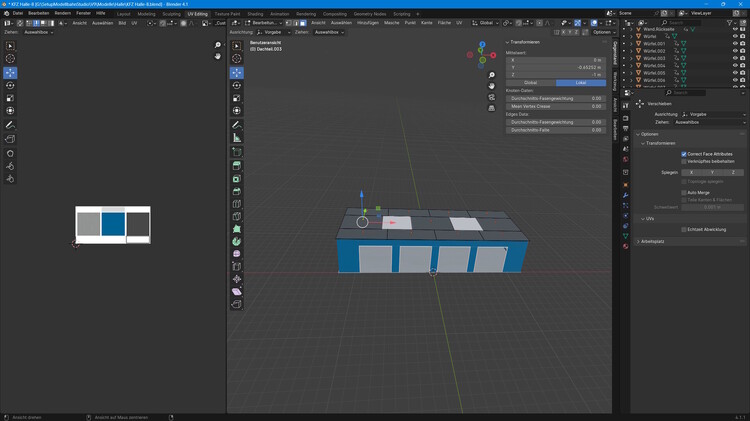
Task: Click the Y median value field
Action: [556, 67]
